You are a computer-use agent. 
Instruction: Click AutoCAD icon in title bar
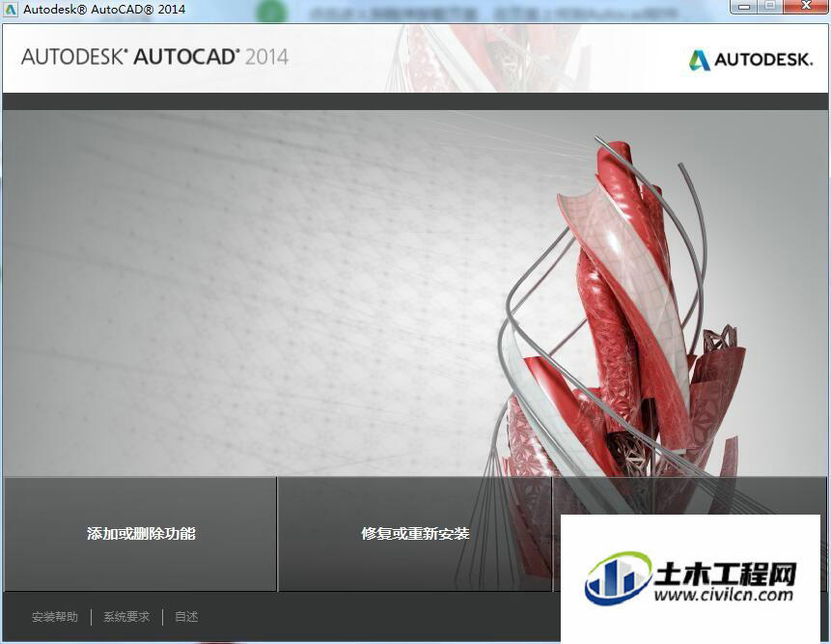click(10, 9)
